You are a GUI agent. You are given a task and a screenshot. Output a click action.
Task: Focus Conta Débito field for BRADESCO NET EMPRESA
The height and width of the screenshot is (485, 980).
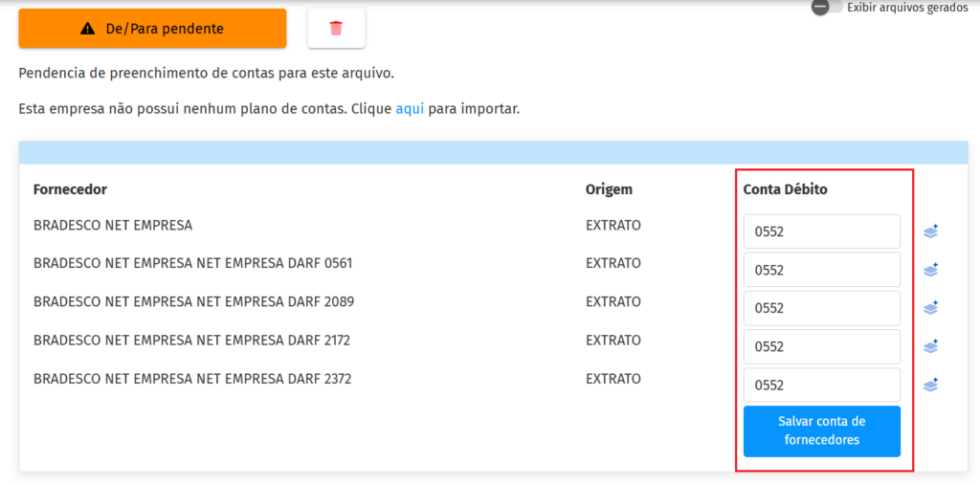click(x=821, y=231)
